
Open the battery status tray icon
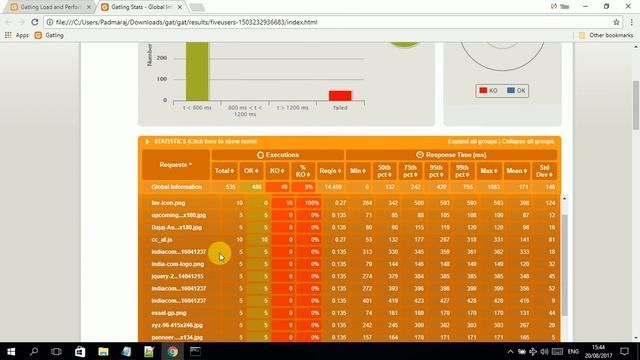click(522, 351)
